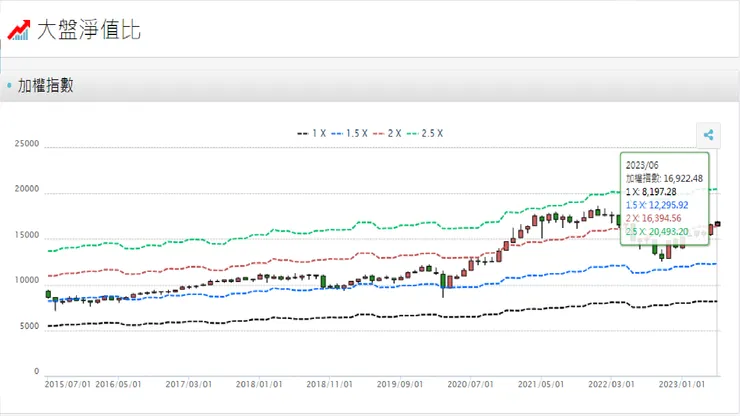The width and height of the screenshot is (740, 416).
Task: Click the 2018/01/01 x-axis date label
Action: 260,382
